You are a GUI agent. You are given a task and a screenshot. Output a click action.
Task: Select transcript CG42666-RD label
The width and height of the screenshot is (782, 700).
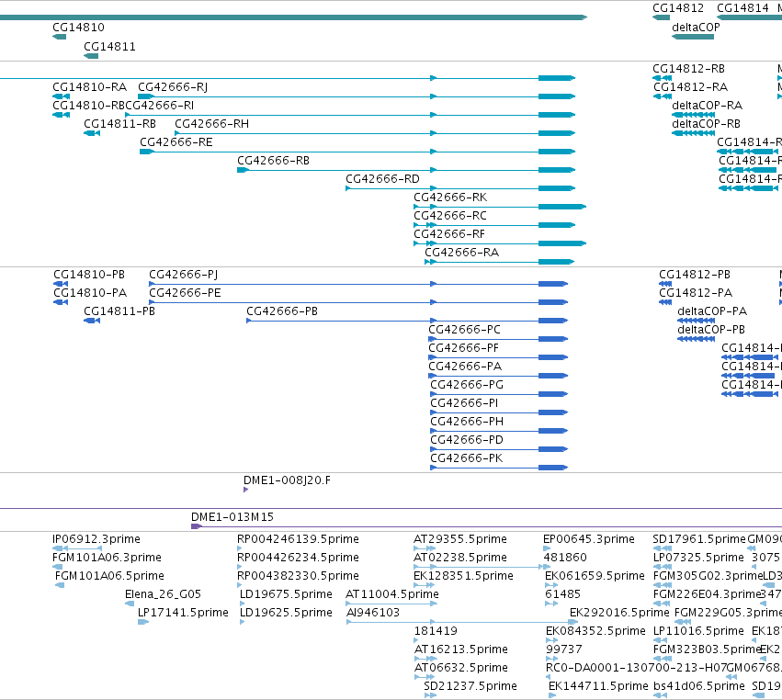[382, 179]
